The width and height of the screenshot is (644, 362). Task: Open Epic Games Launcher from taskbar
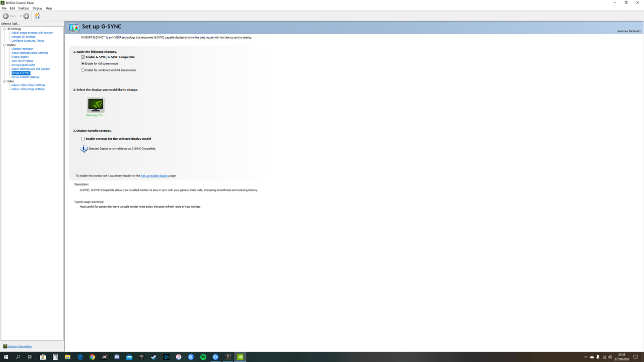[141, 357]
